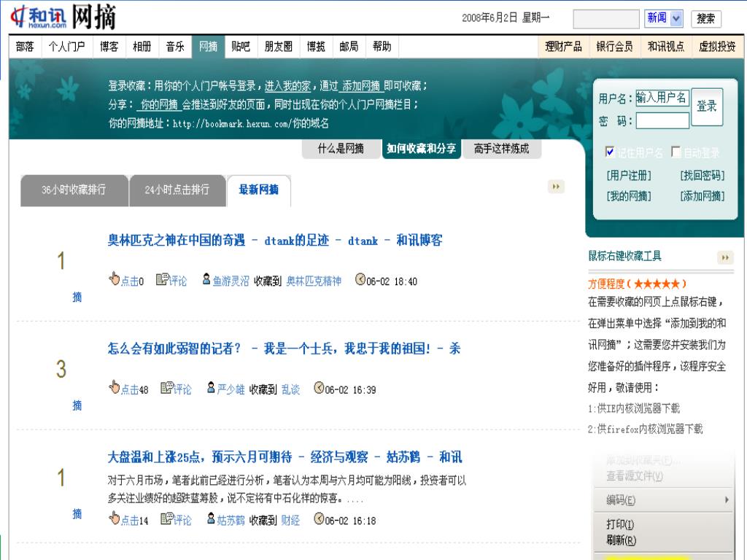Click clock icon beside 06-02 16:39
The height and width of the screenshot is (560, 747).
click(319, 388)
